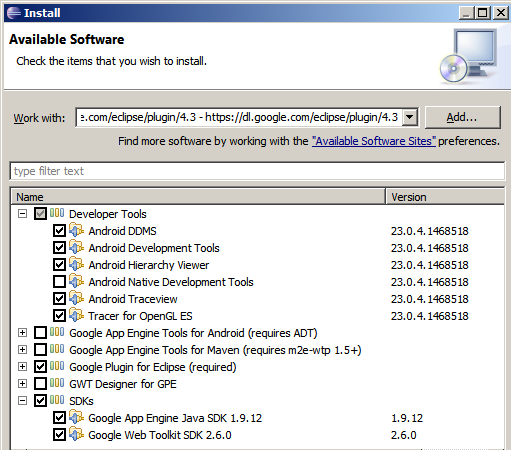Click version 1.9.12 of App Engine SDK

[x=407, y=418]
